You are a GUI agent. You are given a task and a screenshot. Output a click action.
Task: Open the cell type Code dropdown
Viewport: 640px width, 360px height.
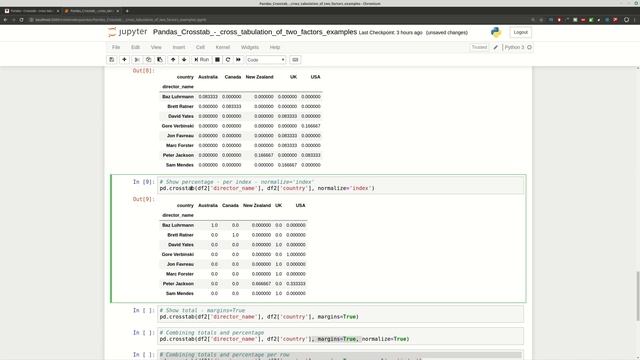(266, 60)
